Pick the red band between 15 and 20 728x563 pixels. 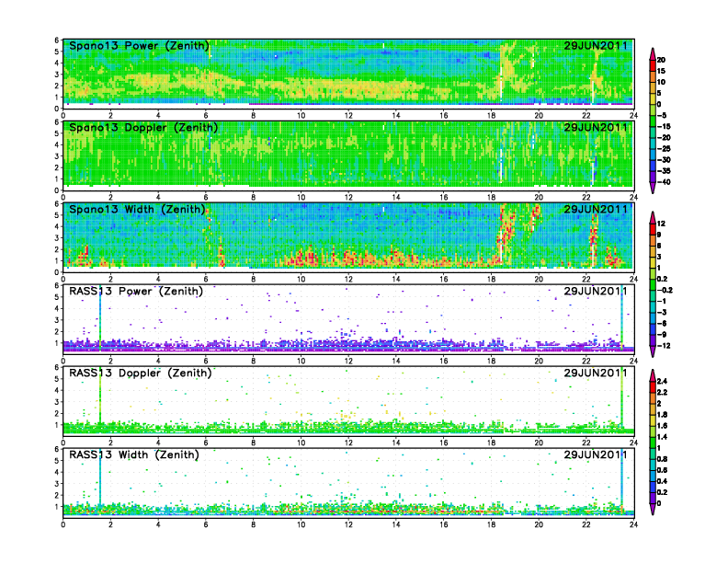[x=653, y=65]
